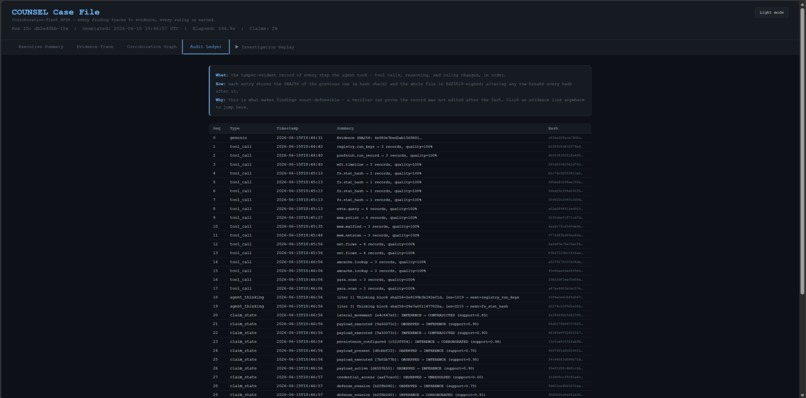The height and width of the screenshot is (398, 806).
Task: Click the Why explanation line in info box
Action: pyautogui.click(x=399, y=103)
